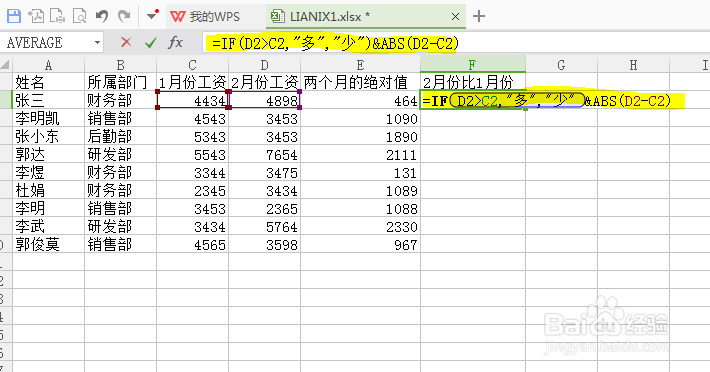The height and width of the screenshot is (372, 710).
Task: Click cell with value 131
Action: click(x=360, y=172)
